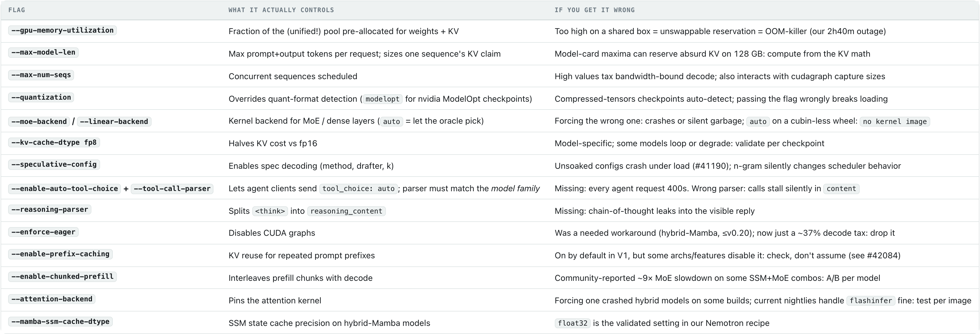This screenshot has height=334, width=980.
Task: Click the --gpu-memory-utilization flag code
Action: click(x=62, y=30)
